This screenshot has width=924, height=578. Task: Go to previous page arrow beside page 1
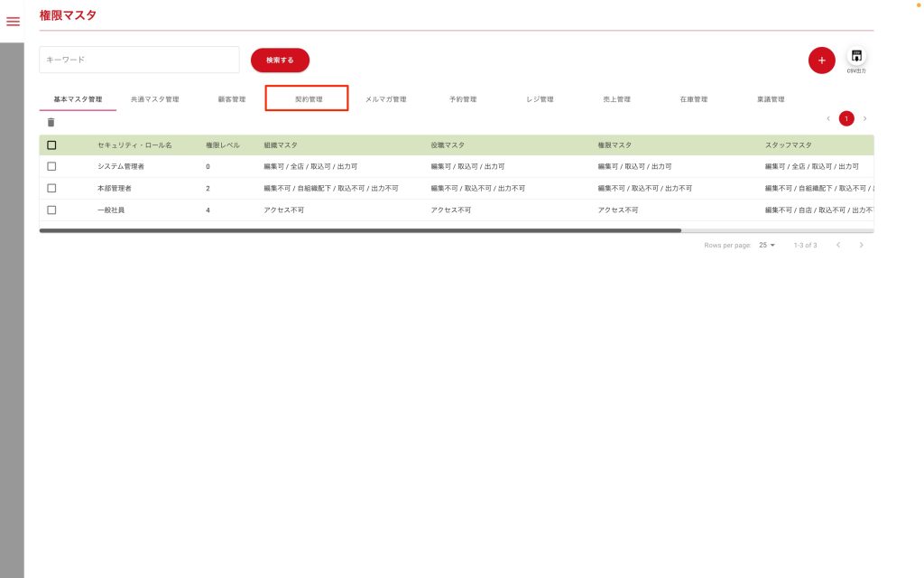pyautogui.click(x=828, y=118)
